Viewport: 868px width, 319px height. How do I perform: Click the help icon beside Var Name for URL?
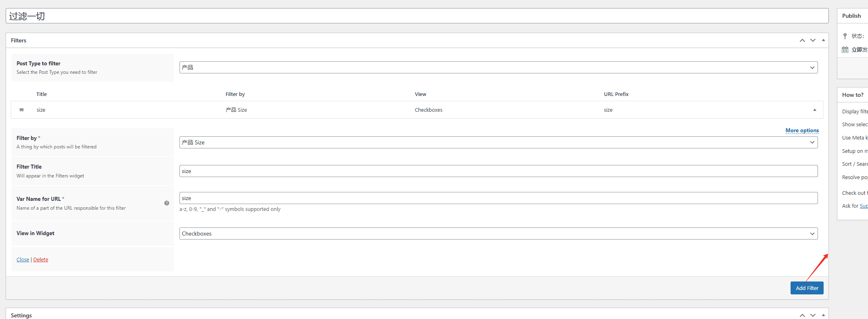pos(167,203)
